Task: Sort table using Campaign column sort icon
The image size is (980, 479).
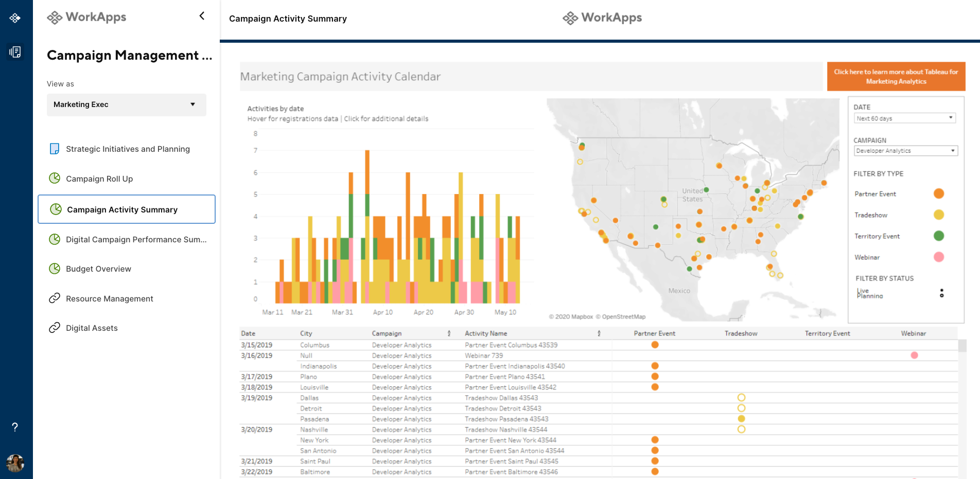Action: (449, 333)
